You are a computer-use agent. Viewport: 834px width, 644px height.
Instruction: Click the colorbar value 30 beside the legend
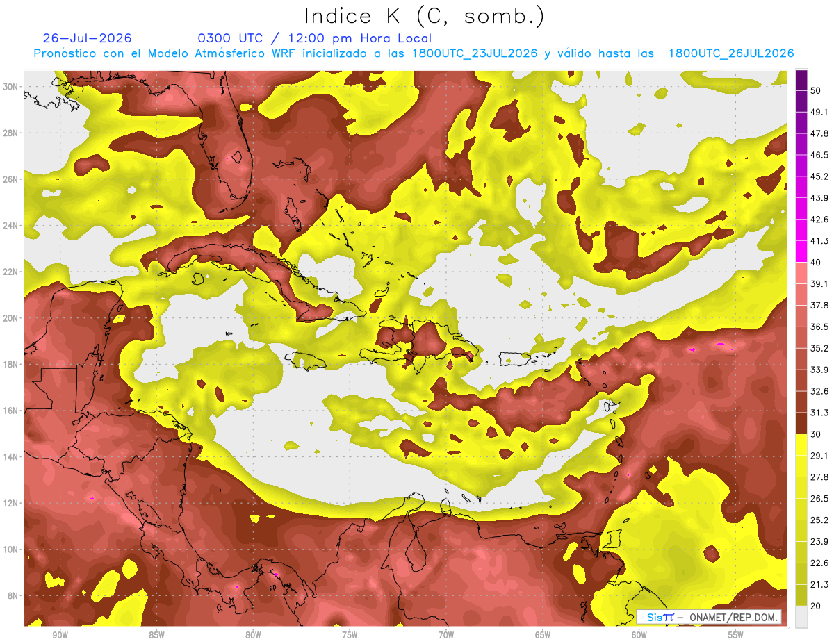[x=817, y=434]
